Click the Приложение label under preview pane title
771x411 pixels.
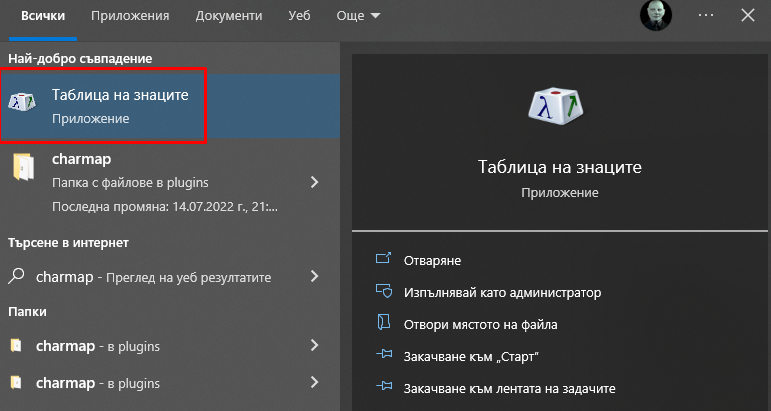click(560, 193)
